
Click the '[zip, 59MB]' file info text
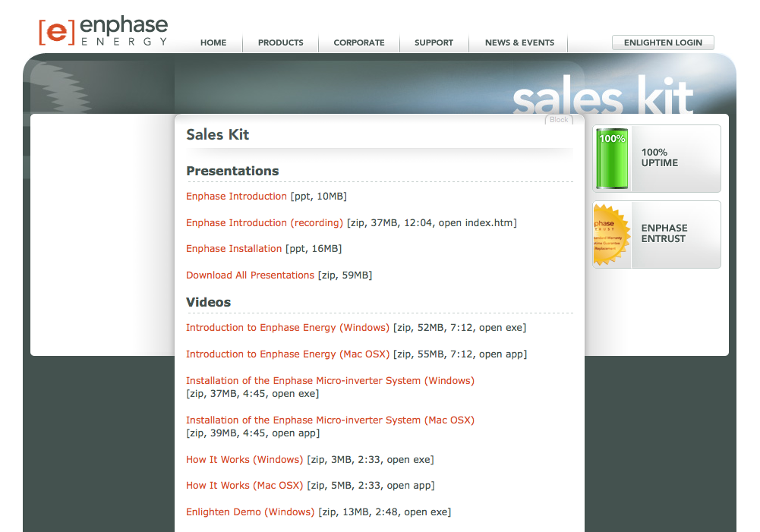point(345,275)
